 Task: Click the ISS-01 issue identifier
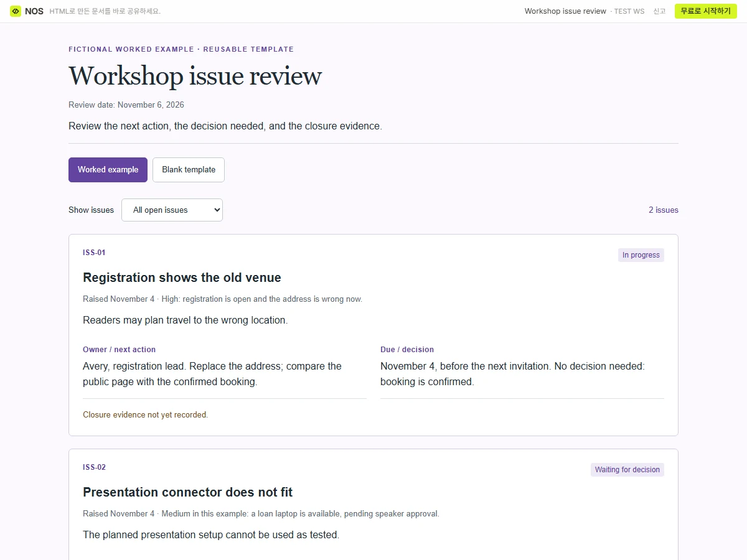coord(94,253)
